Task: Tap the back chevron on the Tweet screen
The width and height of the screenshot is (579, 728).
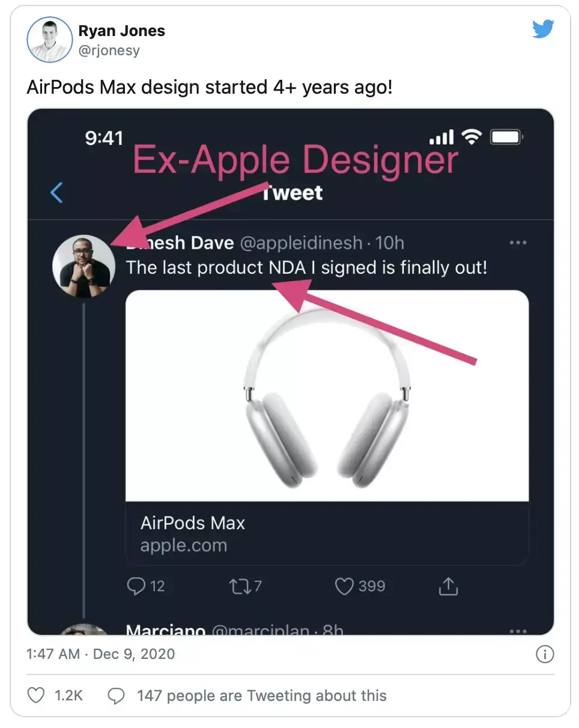Action: point(55,193)
